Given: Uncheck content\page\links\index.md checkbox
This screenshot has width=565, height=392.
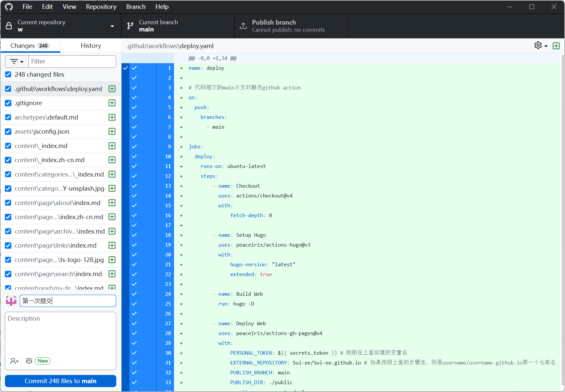Looking at the screenshot, I should 8,246.
